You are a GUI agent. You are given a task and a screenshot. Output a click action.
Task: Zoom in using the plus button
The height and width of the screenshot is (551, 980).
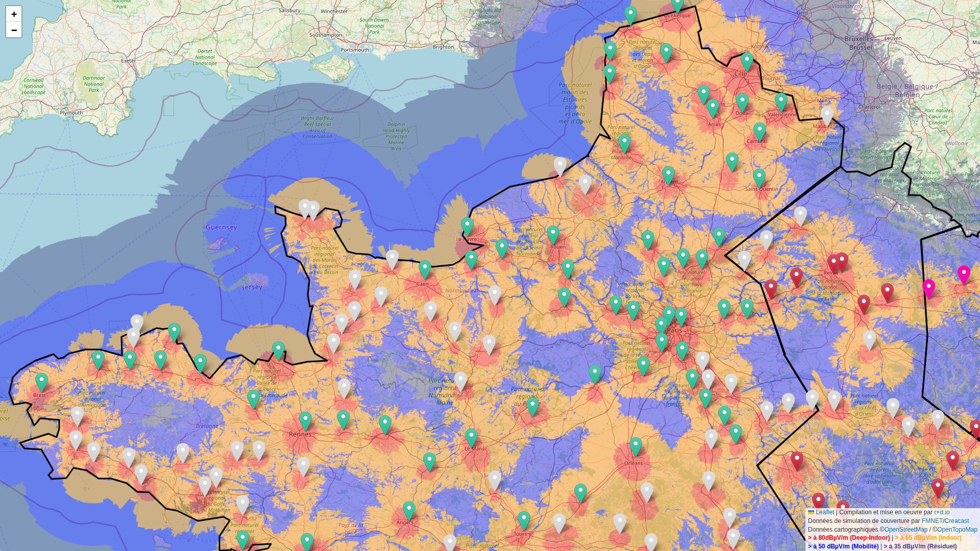14,14
